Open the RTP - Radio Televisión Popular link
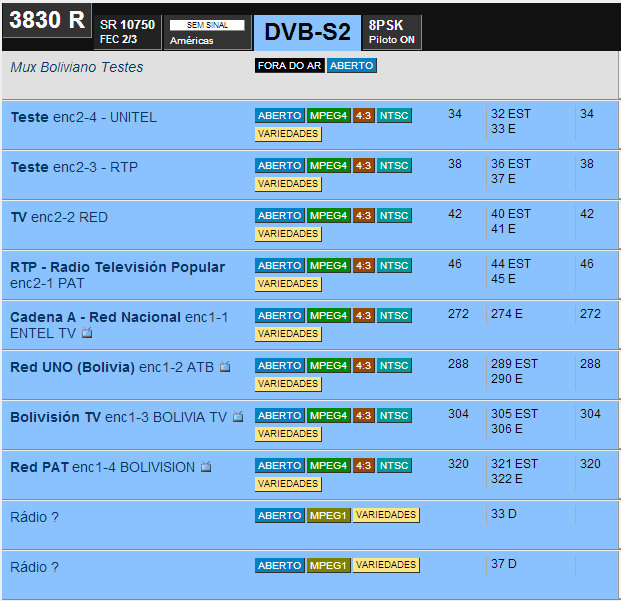 [117, 267]
